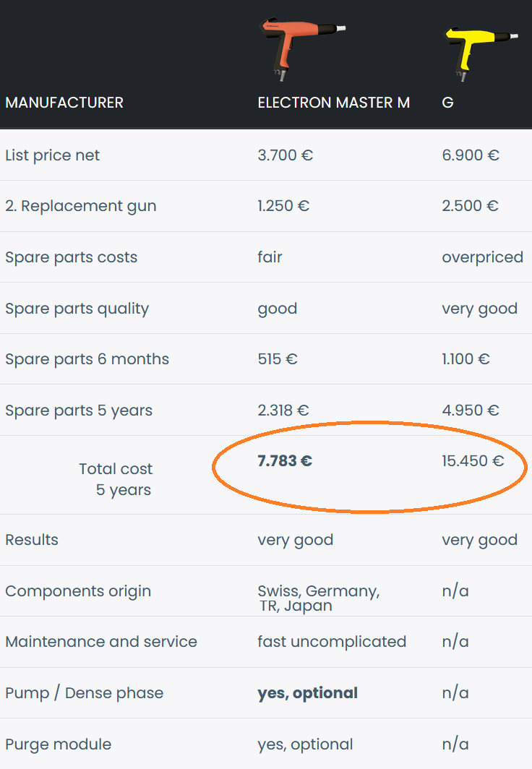Click the 6.900 € list price
Image resolution: width=532 pixels, height=769 pixels.
pyautogui.click(x=471, y=155)
